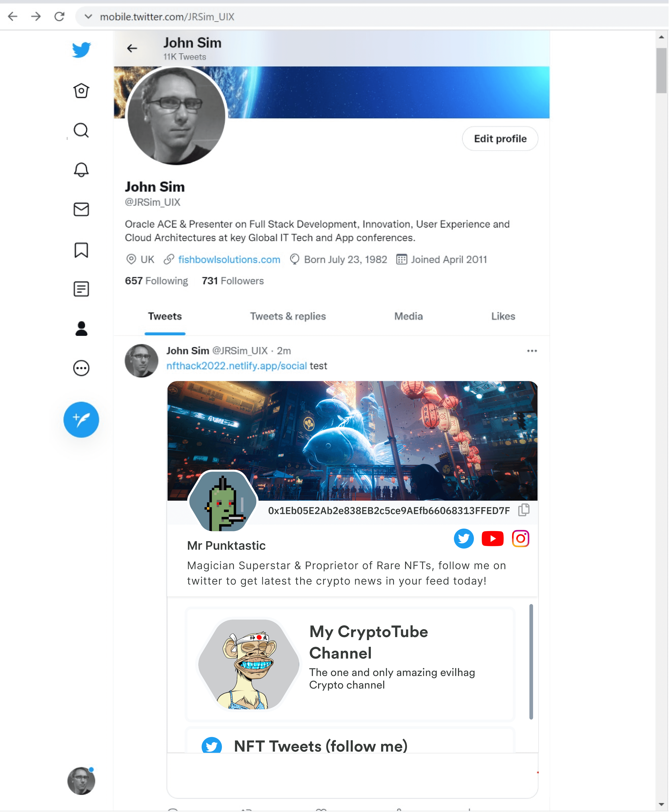Open the fishbowlsolutions.com link
This screenshot has height=812, width=671.
pos(229,260)
